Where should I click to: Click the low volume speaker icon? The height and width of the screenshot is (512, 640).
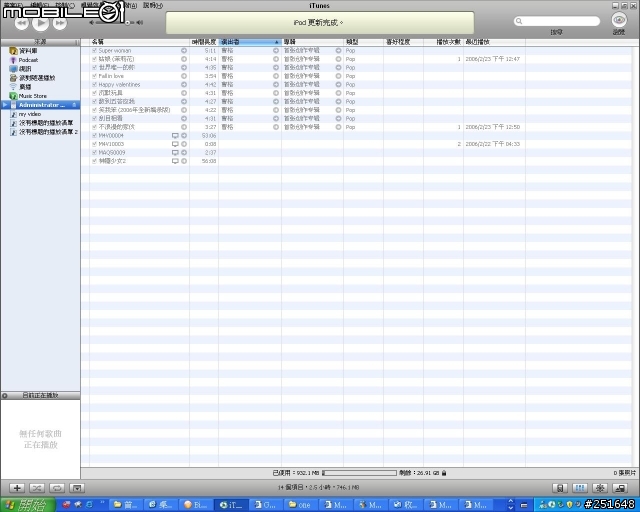91,22
